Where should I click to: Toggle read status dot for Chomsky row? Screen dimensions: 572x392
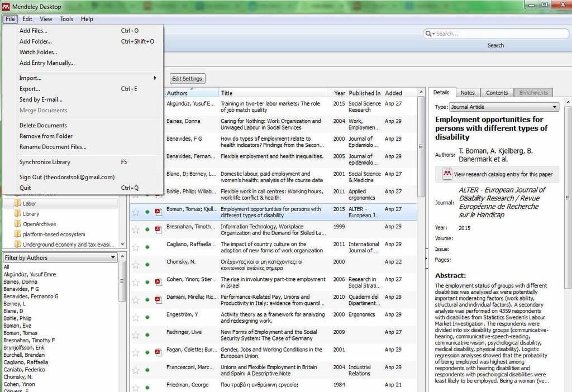coord(147,264)
